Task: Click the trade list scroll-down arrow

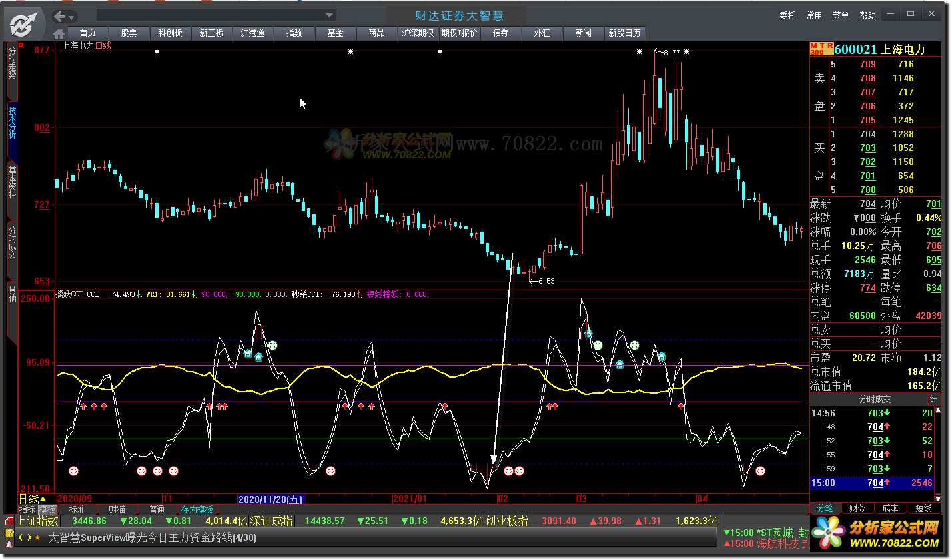Action: 938,498
